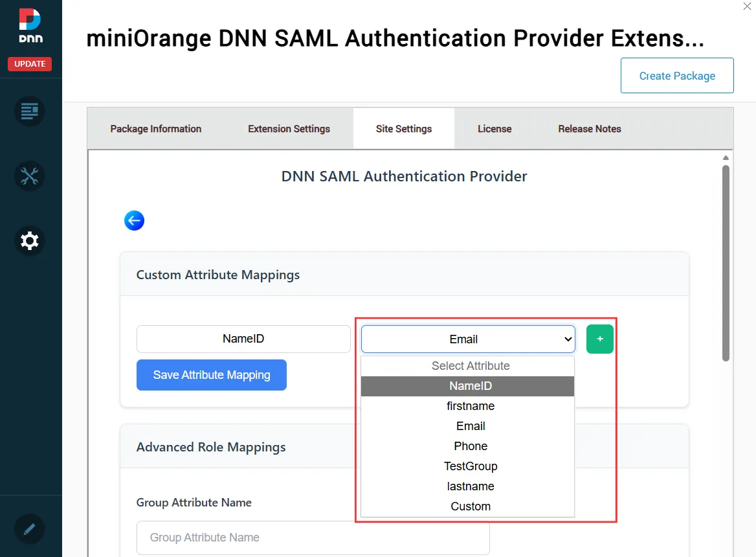Viewport: 756px width, 557px height.
Task: Choose Select Attribute placeholder option
Action: (x=468, y=366)
